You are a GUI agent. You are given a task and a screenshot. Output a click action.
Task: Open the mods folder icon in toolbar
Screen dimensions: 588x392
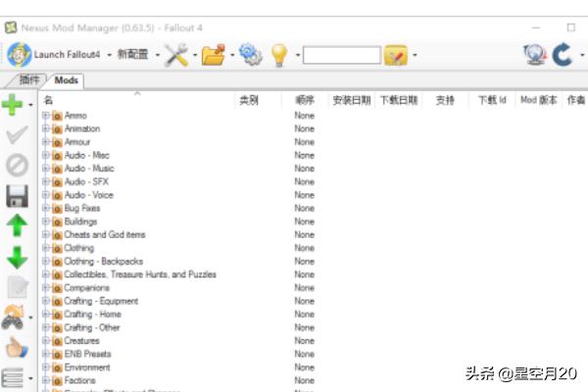[214, 55]
